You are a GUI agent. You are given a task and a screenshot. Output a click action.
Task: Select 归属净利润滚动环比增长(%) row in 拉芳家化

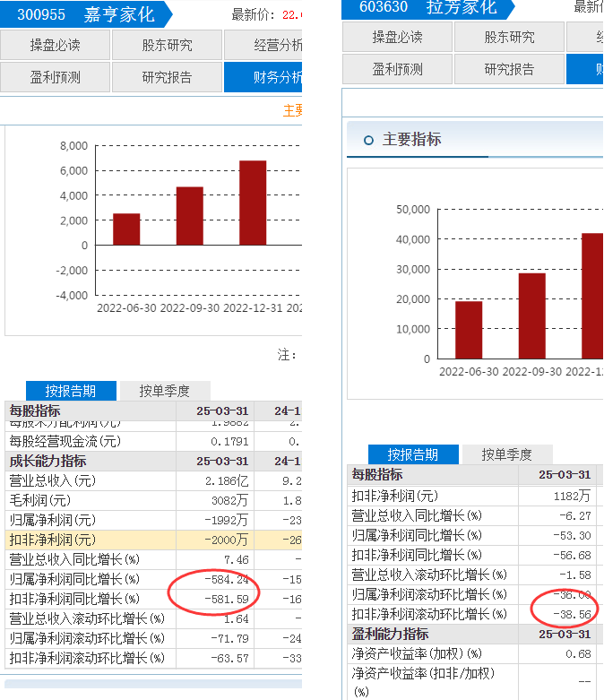pos(475,594)
